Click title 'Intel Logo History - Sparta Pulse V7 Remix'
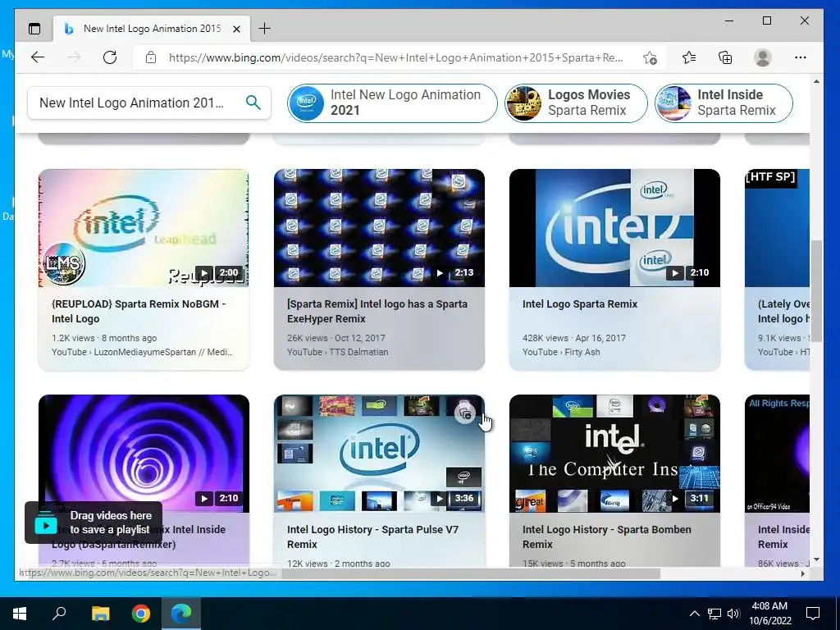The height and width of the screenshot is (630, 840). tap(372, 536)
